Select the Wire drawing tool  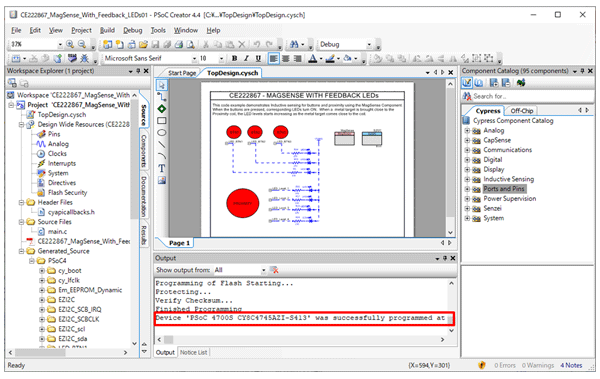click(162, 97)
